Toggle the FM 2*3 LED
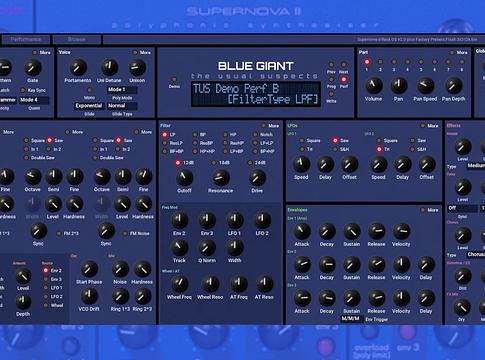The image size is (485, 360). tap(59, 233)
